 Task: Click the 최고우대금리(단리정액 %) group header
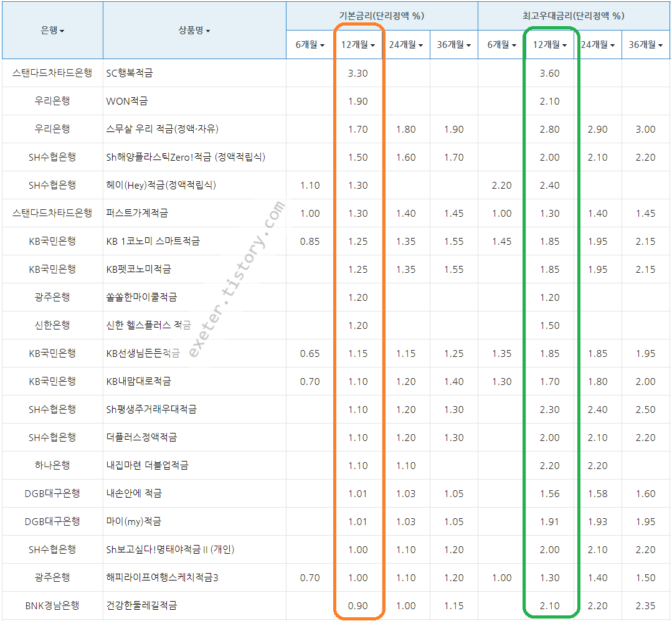574,16
